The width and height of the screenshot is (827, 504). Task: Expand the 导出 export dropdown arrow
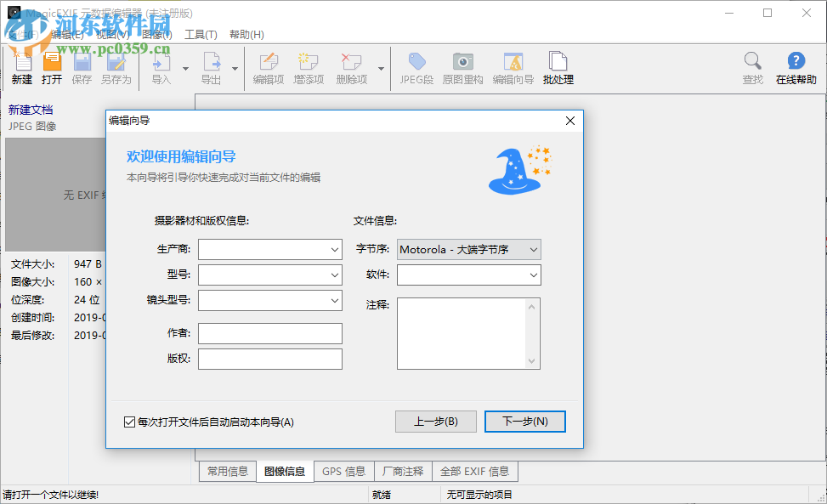235,66
